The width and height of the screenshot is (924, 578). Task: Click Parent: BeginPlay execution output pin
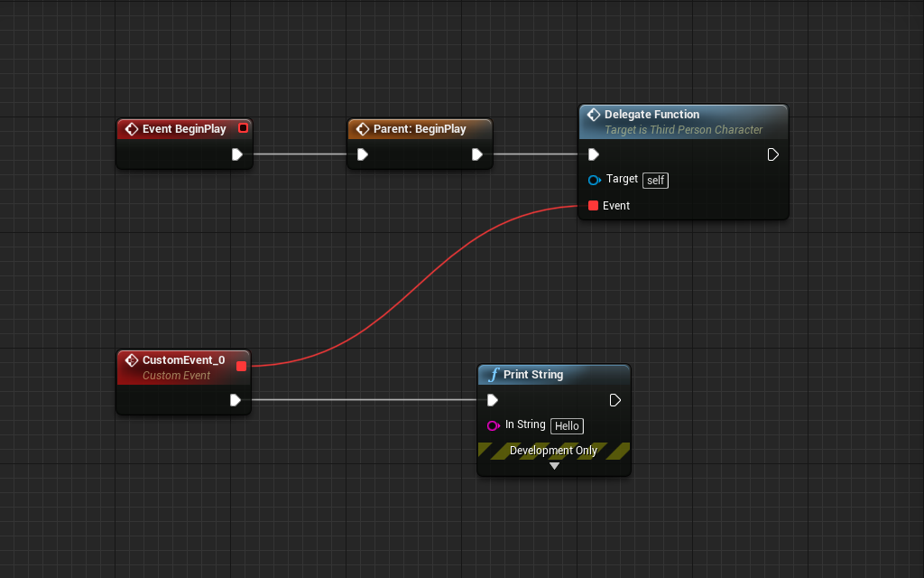(x=476, y=154)
